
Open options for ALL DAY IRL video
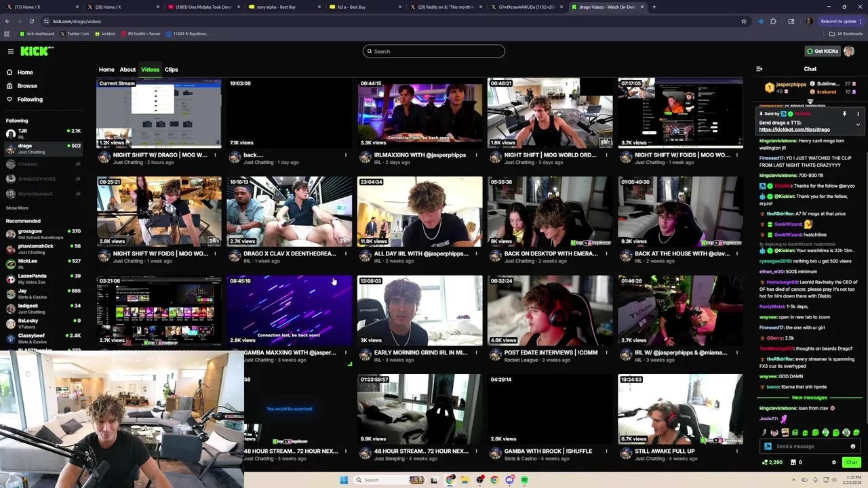[x=476, y=254]
